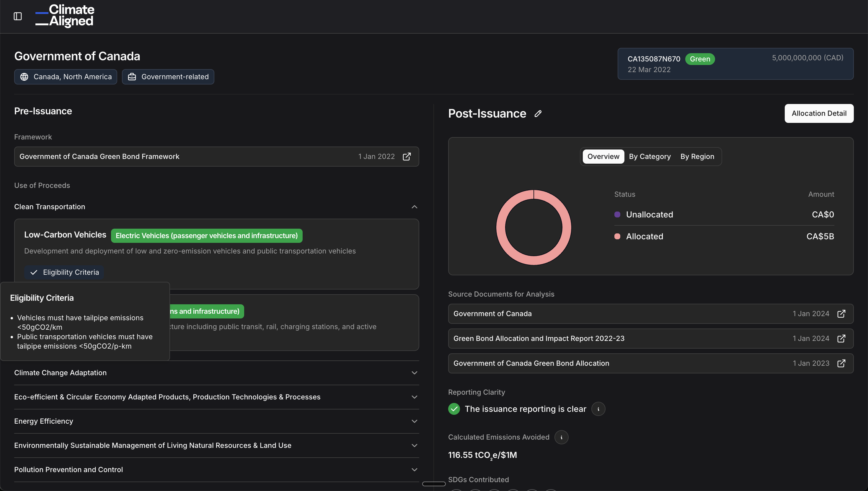Open external link for Green Bond Allocation 2023

point(841,364)
